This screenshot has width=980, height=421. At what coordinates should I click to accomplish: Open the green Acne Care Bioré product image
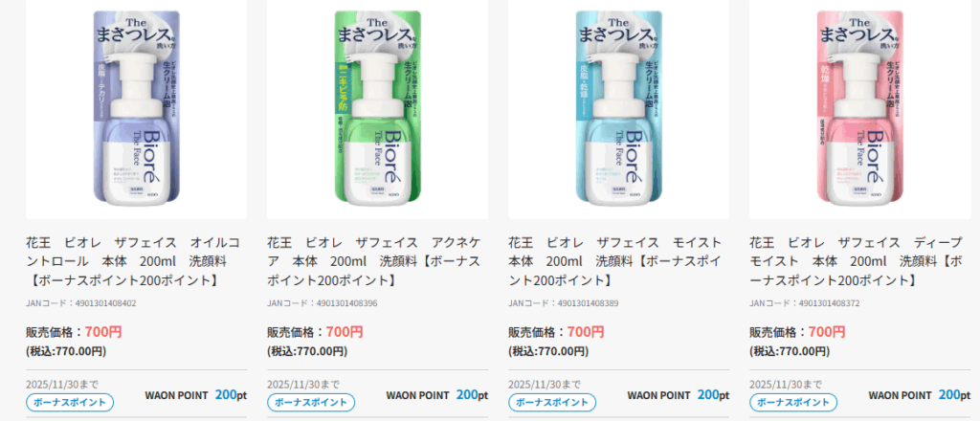pyautogui.click(x=377, y=107)
